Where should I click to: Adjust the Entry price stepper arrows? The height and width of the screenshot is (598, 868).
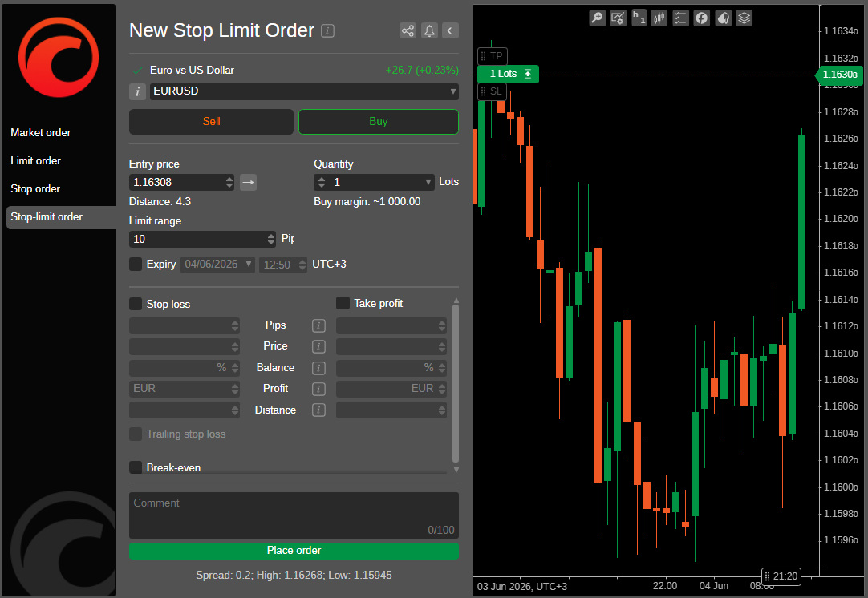[x=229, y=182]
